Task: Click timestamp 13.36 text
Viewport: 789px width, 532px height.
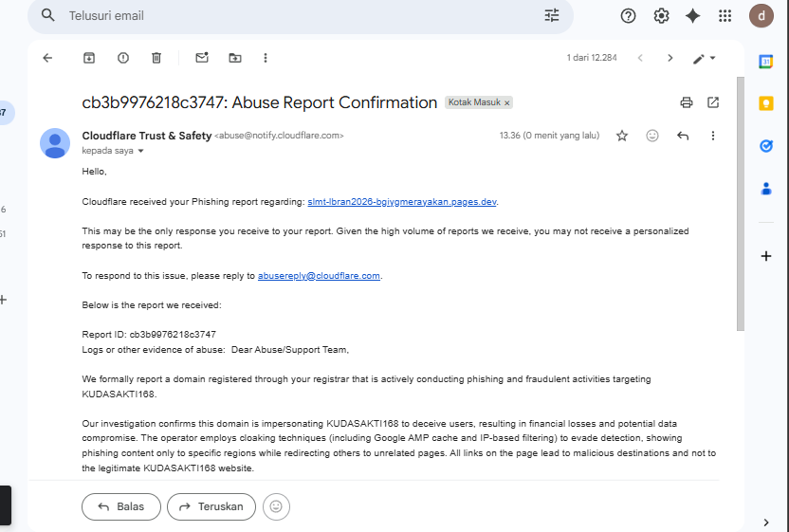Action: coord(549,136)
